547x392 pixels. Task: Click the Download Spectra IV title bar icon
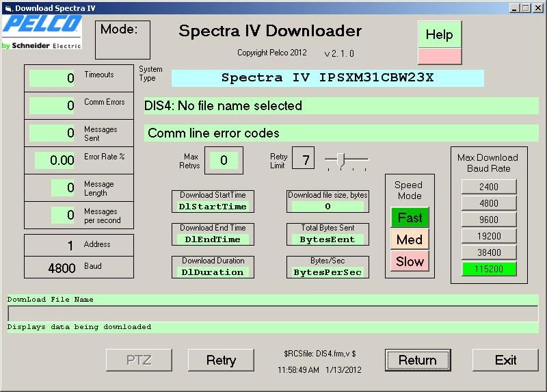tap(8, 8)
